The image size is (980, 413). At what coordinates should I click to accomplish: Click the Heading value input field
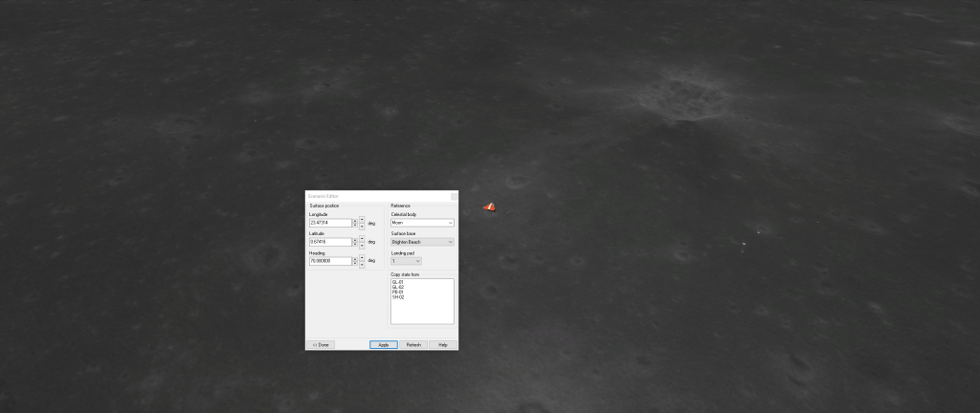(x=330, y=261)
